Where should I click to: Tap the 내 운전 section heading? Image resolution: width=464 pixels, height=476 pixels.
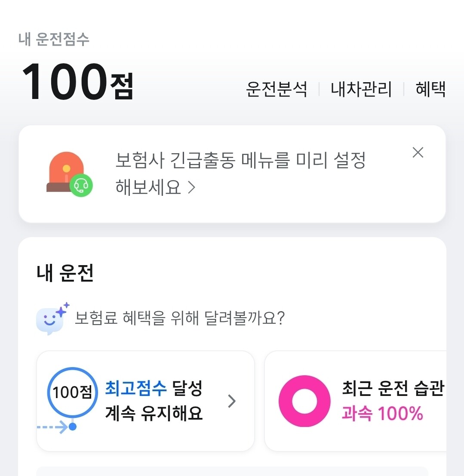[65, 274]
